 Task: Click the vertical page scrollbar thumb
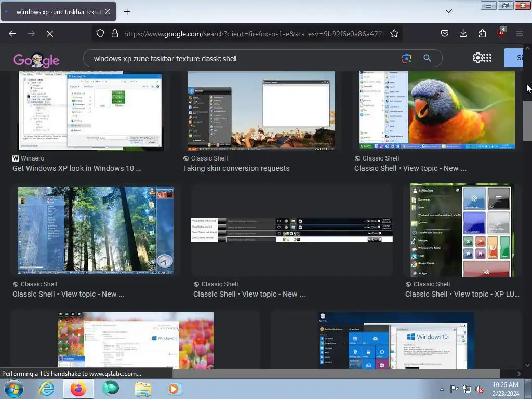point(527,121)
